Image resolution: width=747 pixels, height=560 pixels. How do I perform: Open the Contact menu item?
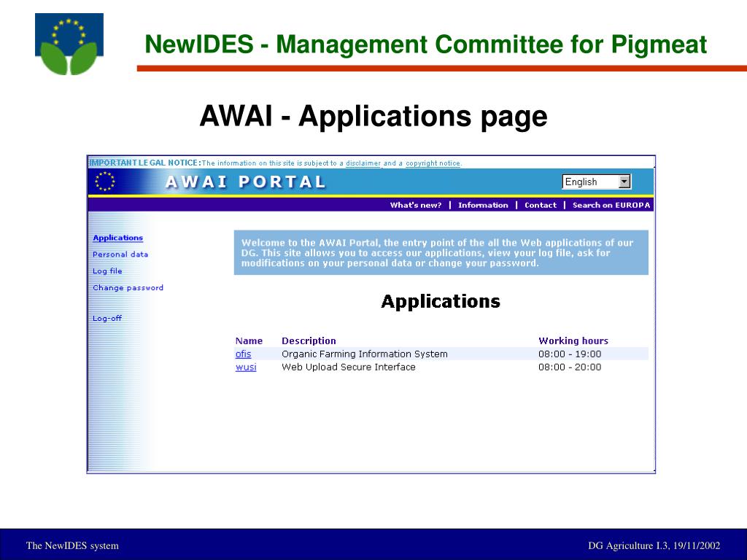point(541,205)
